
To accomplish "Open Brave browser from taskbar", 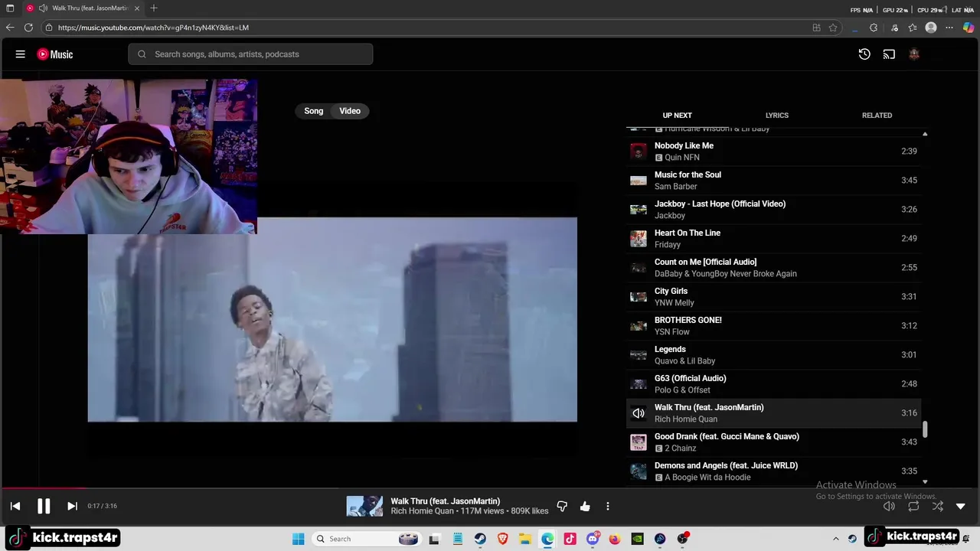I will 503,539.
